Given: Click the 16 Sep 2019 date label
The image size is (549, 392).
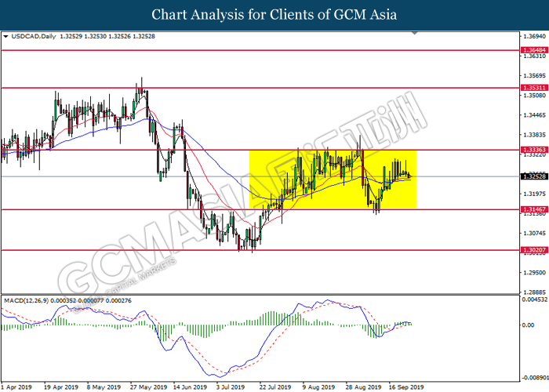Looking at the screenshot, I should [x=406, y=387].
